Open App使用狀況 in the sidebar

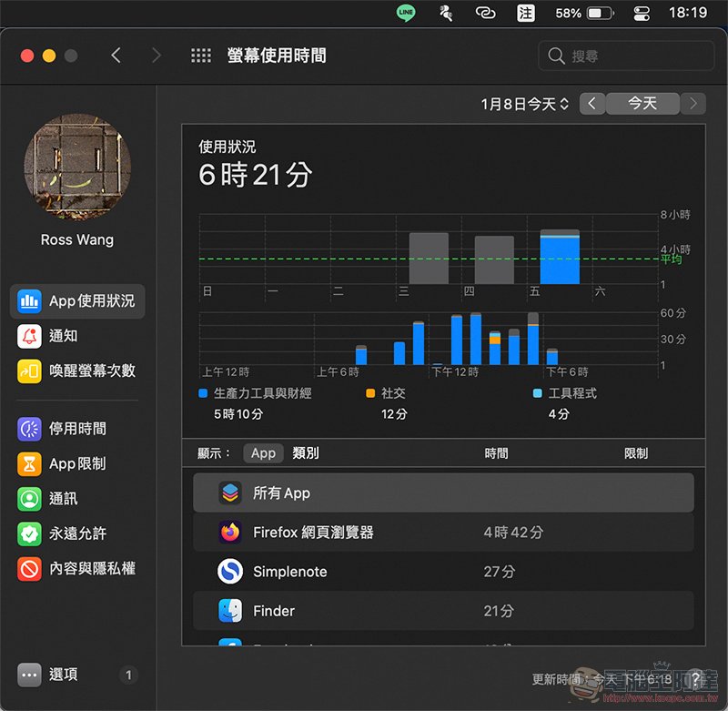click(77, 301)
